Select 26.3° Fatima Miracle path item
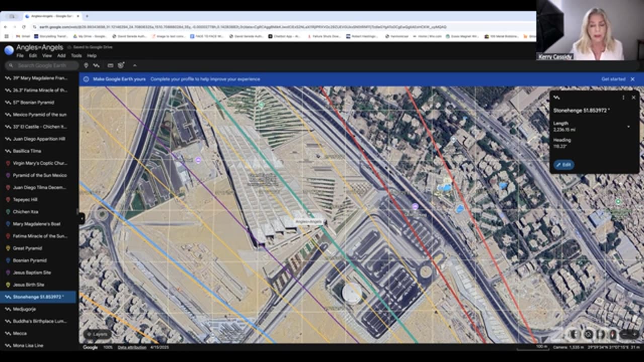This screenshot has width=644, height=362. coord(38,90)
